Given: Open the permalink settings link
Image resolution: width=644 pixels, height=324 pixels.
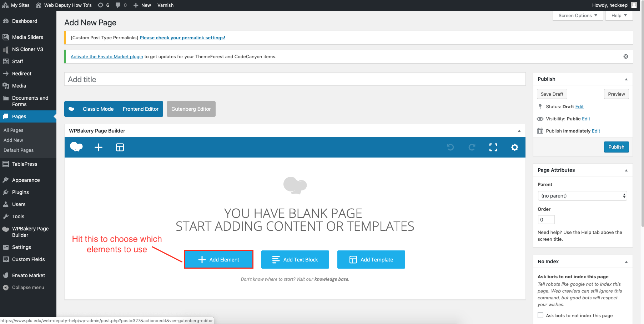Looking at the screenshot, I should click(182, 38).
